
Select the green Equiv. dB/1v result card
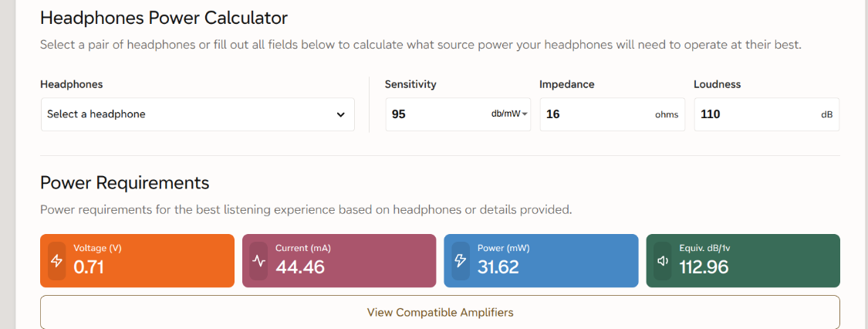point(744,261)
